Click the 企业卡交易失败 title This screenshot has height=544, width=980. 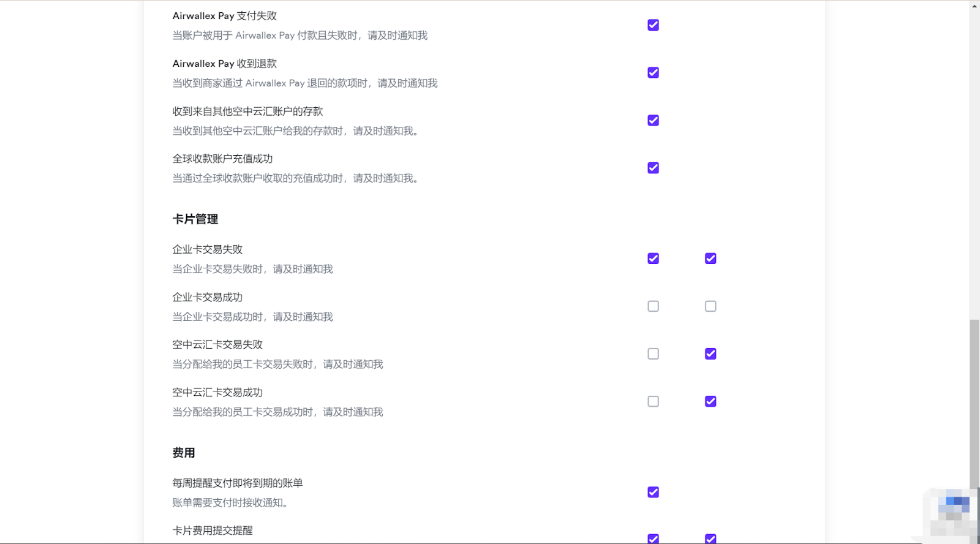point(208,249)
